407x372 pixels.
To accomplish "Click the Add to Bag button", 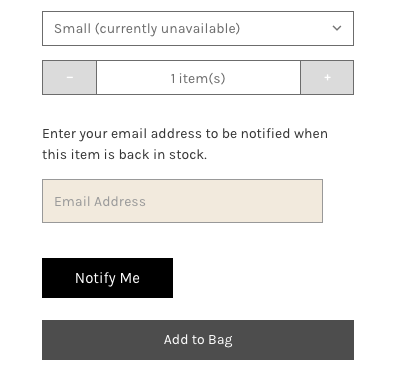I will coord(198,340).
